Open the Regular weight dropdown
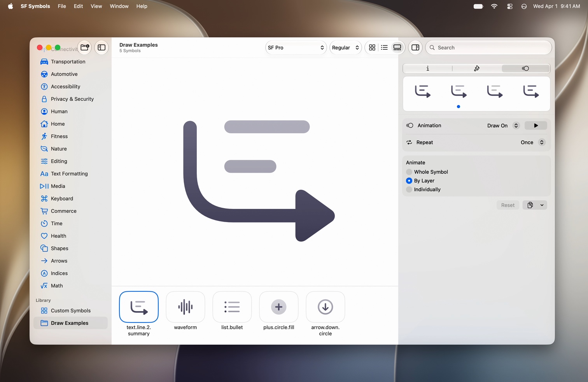The height and width of the screenshot is (382, 588). point(345,47)
